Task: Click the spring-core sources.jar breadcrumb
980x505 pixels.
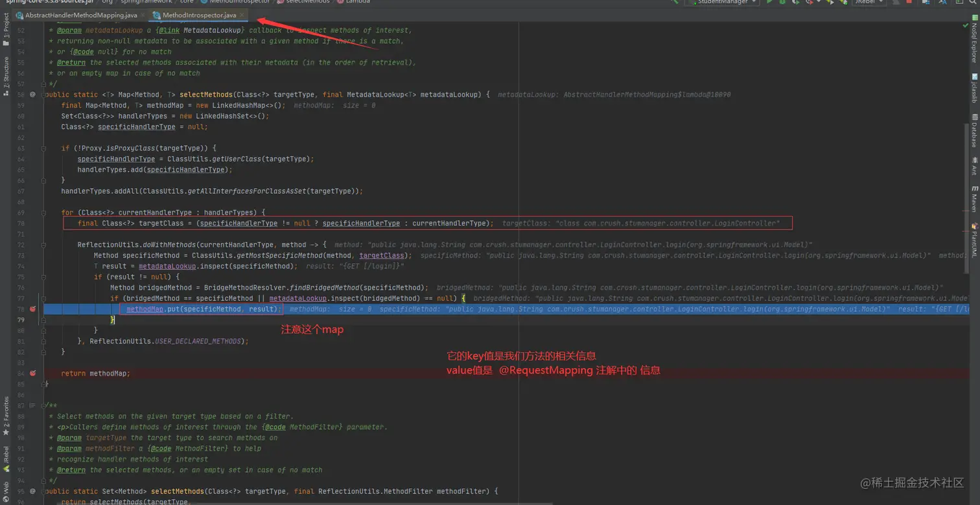Action: click(x=49, y=2)
